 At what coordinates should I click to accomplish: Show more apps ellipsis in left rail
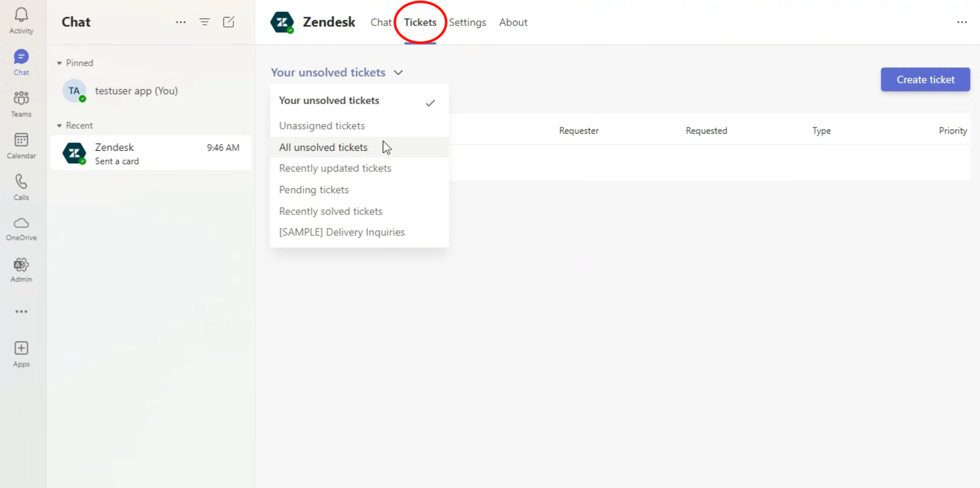tap(21, 312)
